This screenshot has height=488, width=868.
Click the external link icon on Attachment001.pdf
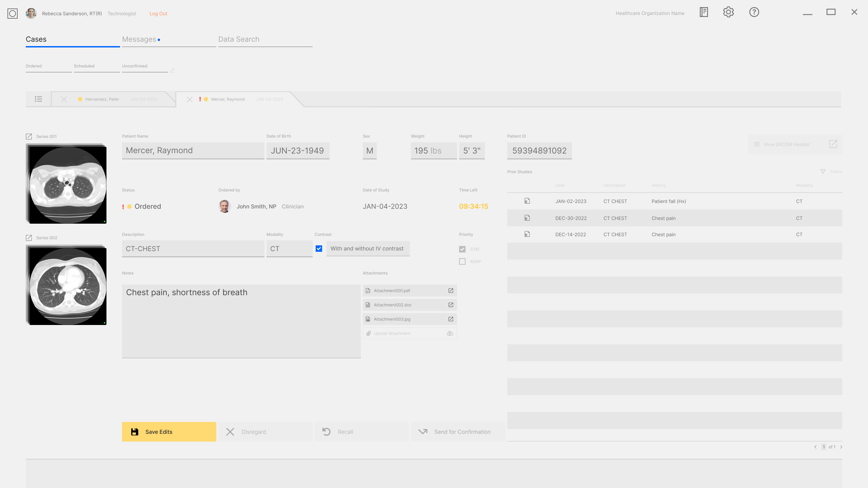coord(451,291)
